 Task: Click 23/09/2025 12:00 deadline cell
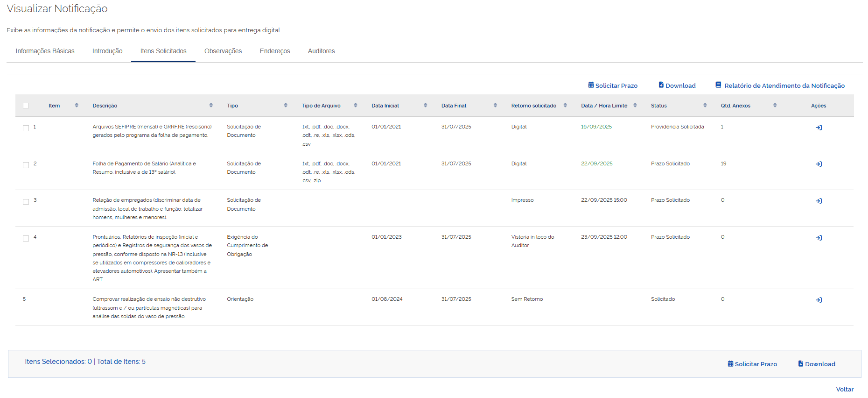click(x=604, y=237)
